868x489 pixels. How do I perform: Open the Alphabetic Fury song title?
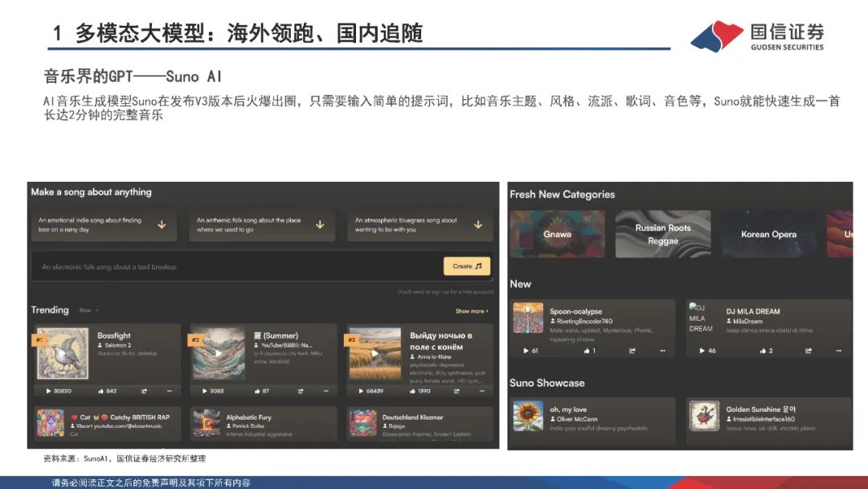pos(248,417)
